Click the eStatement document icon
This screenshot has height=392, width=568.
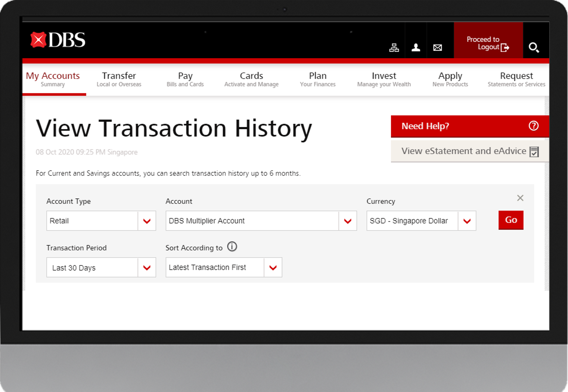coord(534,152)
